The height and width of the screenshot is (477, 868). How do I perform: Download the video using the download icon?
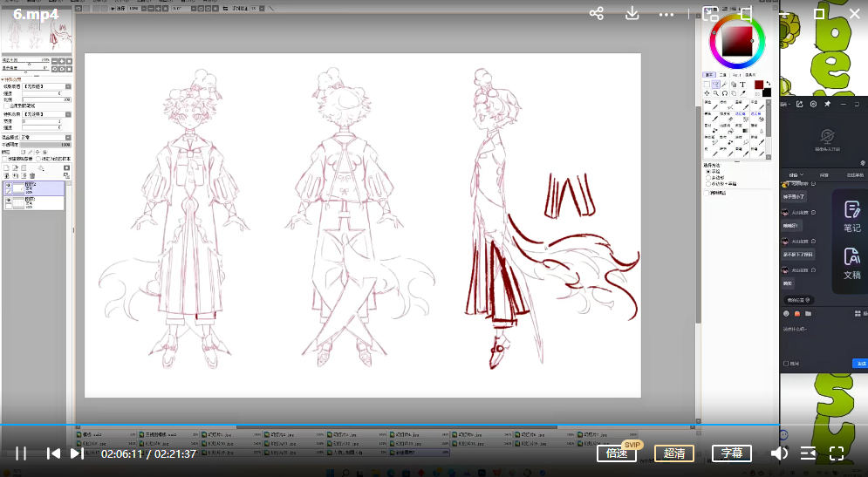pyautogui.click(x=632, y=14)
